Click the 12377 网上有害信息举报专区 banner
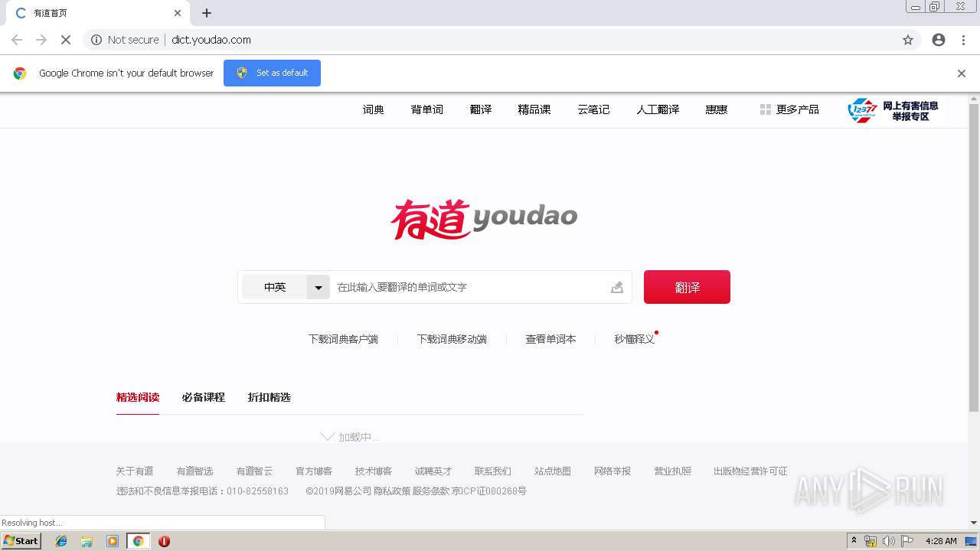This screenshot has height=551, width=980. point(893,110)
